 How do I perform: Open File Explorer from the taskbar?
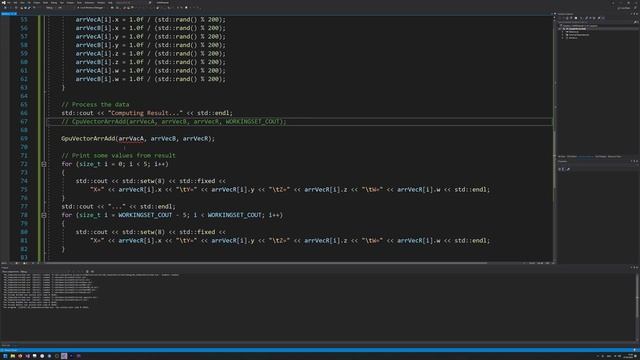(x=13, y=356)
